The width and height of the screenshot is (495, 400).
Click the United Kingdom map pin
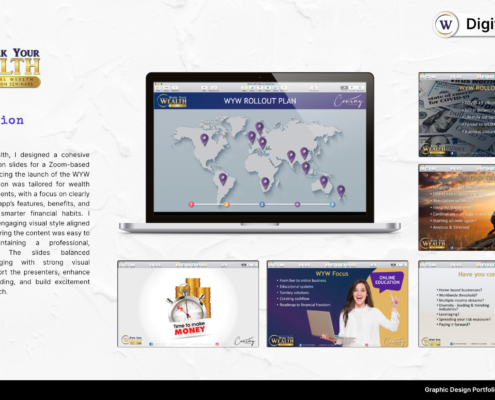(252, 137)
